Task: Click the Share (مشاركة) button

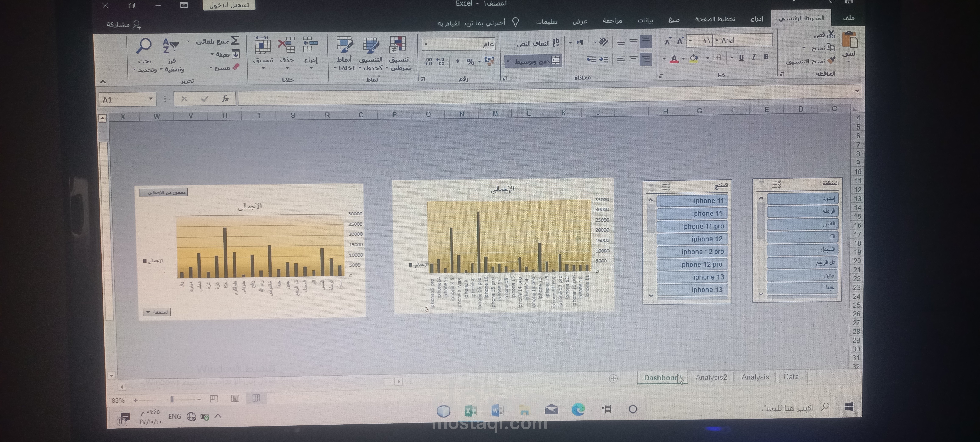Action: point(124,25)
